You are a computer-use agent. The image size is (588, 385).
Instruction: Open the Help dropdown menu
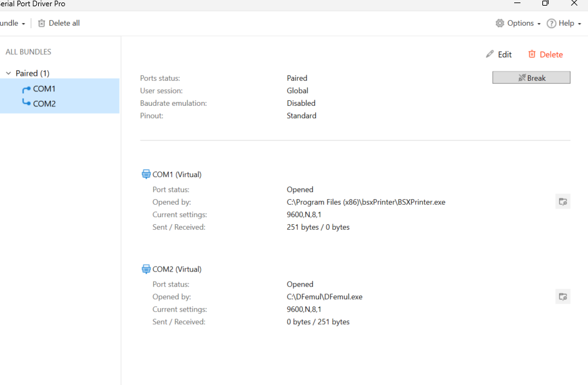[x=564, y=23]
